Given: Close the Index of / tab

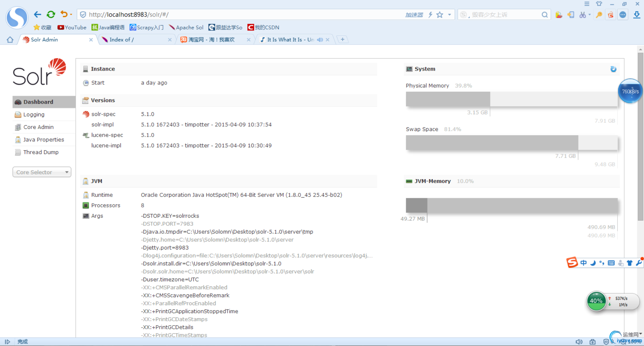Looking at the screenshot, I should pyautogui.click(x=170, y=40).
